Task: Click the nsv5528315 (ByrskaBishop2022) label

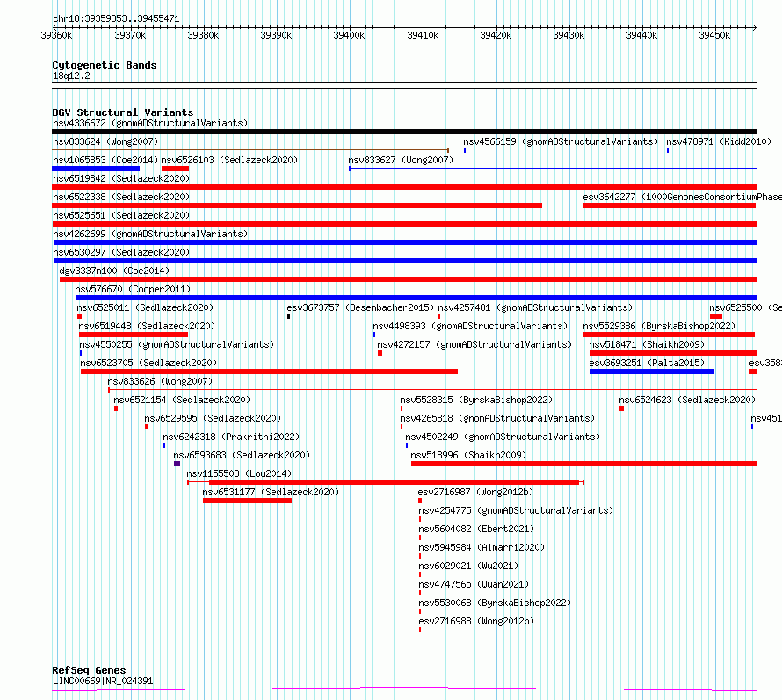Action: 476,400
